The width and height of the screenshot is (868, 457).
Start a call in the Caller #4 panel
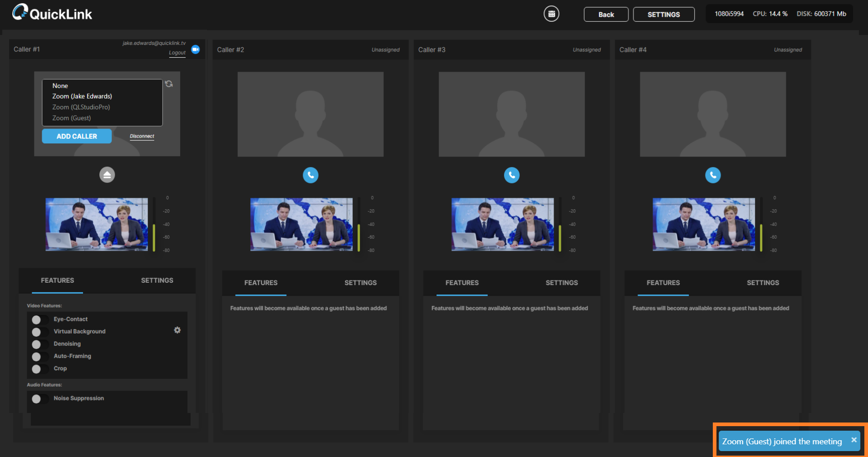tap(712, 175)
